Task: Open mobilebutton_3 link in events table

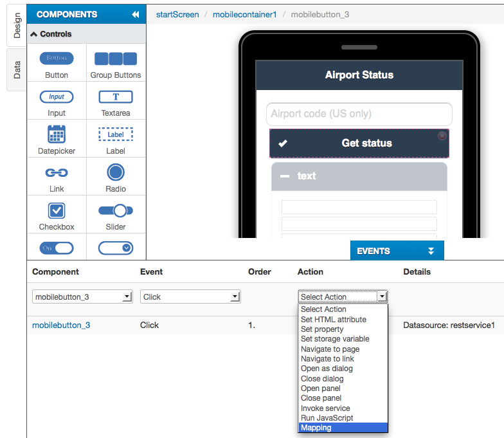Action: (61, 325)
